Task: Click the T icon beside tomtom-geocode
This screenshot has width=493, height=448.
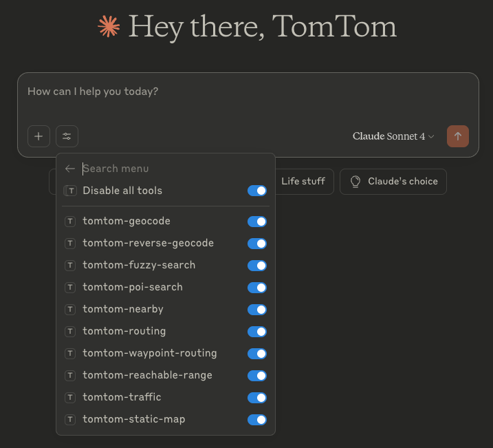Action: (x=70, y=221)
